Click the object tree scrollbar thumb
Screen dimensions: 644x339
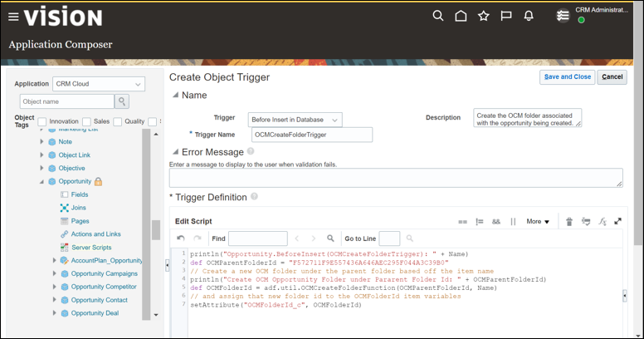click(x=156, y=230)
